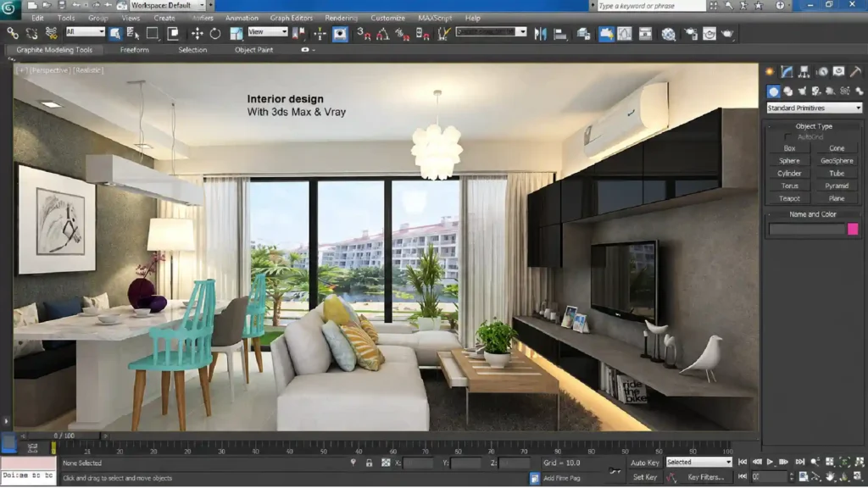
Task: Switch to the Lights category icon
Action: click(802, 91)
